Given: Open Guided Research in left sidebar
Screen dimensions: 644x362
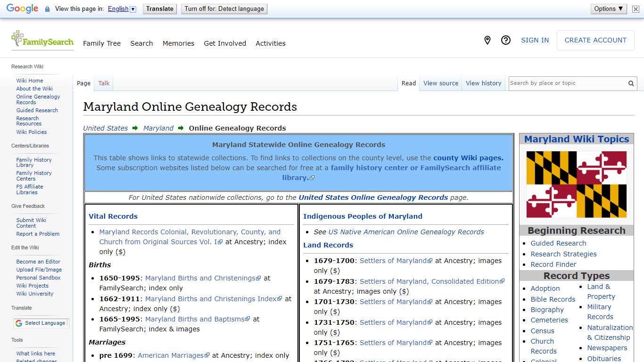Looking at the screenshot, I should 37,110.
